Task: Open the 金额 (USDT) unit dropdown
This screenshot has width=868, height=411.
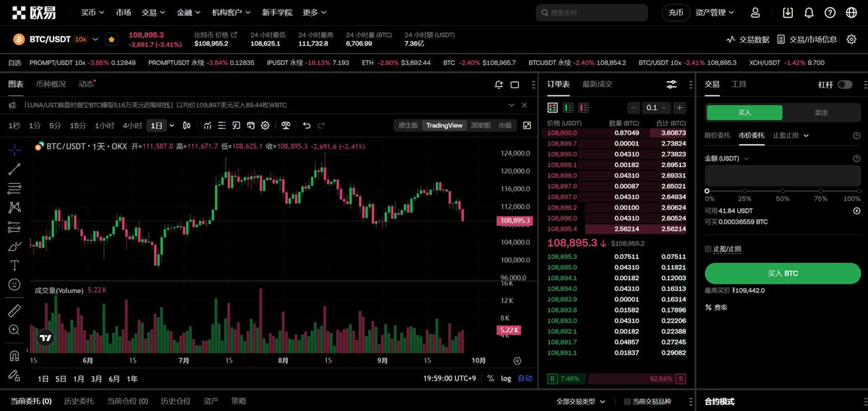Action: 726,158
